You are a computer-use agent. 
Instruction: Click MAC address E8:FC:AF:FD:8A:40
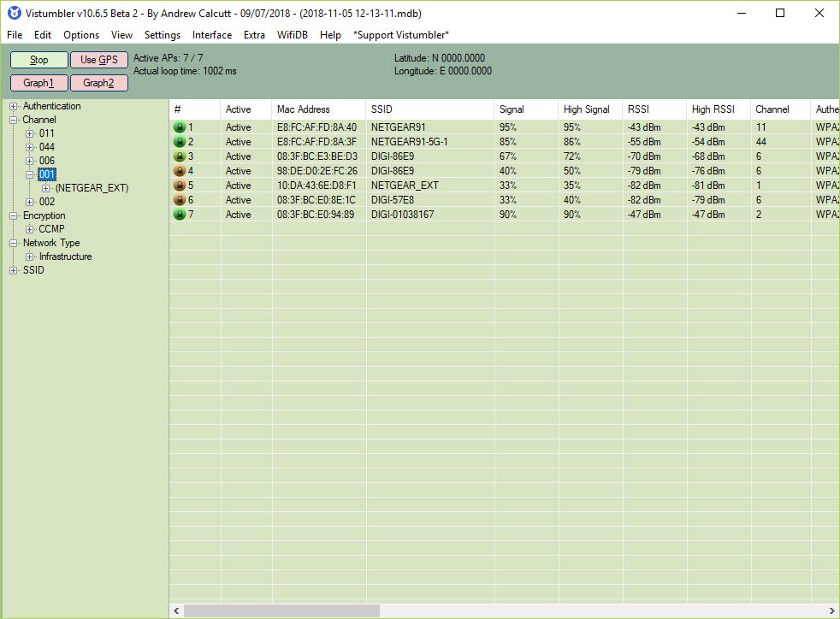tap(316, 127)
